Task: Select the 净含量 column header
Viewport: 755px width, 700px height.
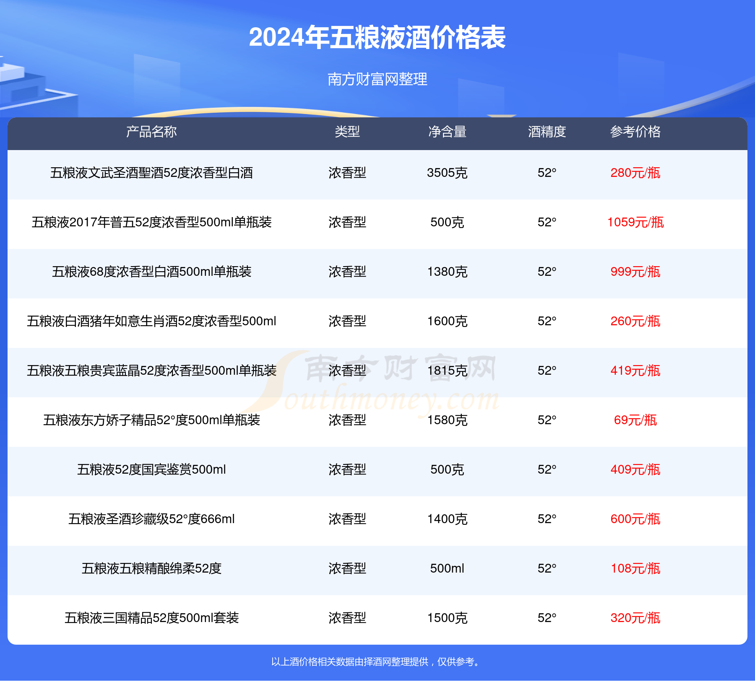Action: 447,132
